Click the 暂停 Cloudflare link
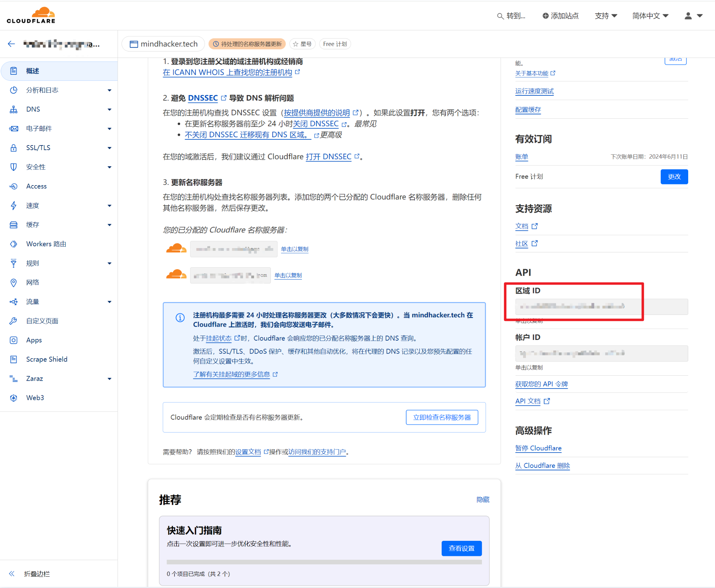This screenshot has height=588, width=715. (x=538, y=448)
